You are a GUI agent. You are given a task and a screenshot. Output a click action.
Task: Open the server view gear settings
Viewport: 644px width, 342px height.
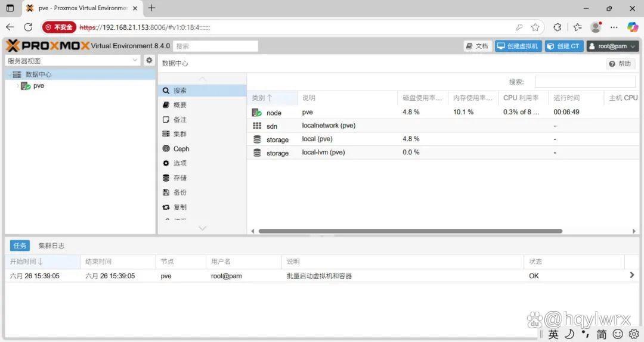[x=149, y=60]
